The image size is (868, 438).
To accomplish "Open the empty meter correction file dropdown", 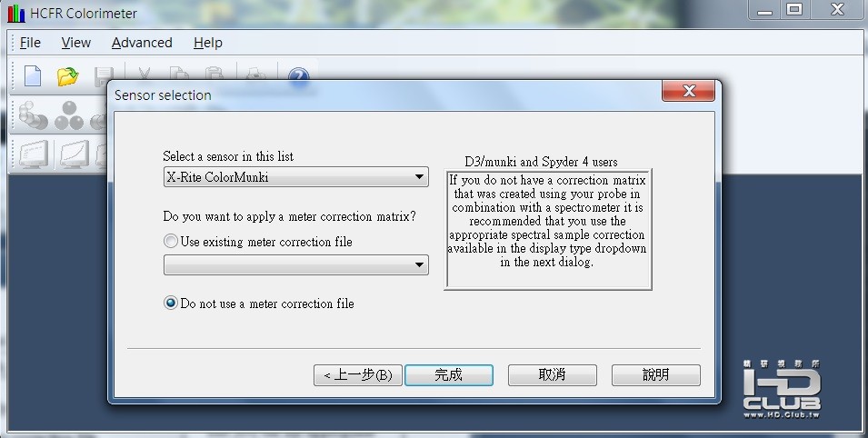I will click(296, 264).
